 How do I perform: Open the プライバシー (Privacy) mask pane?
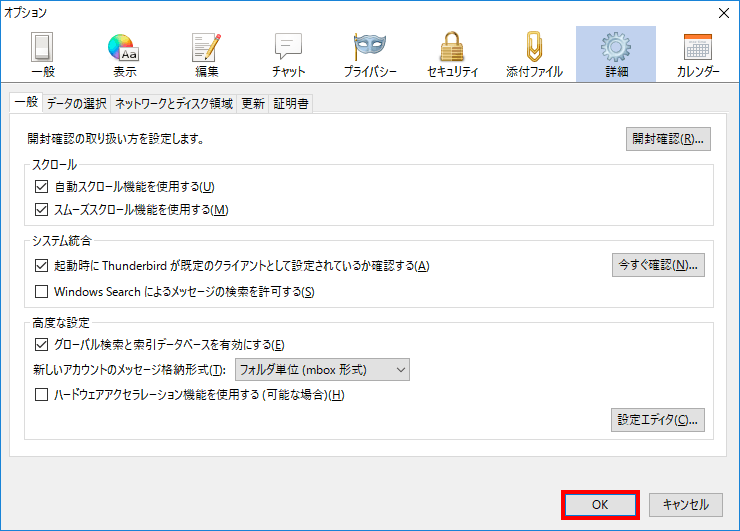point(370,54)
